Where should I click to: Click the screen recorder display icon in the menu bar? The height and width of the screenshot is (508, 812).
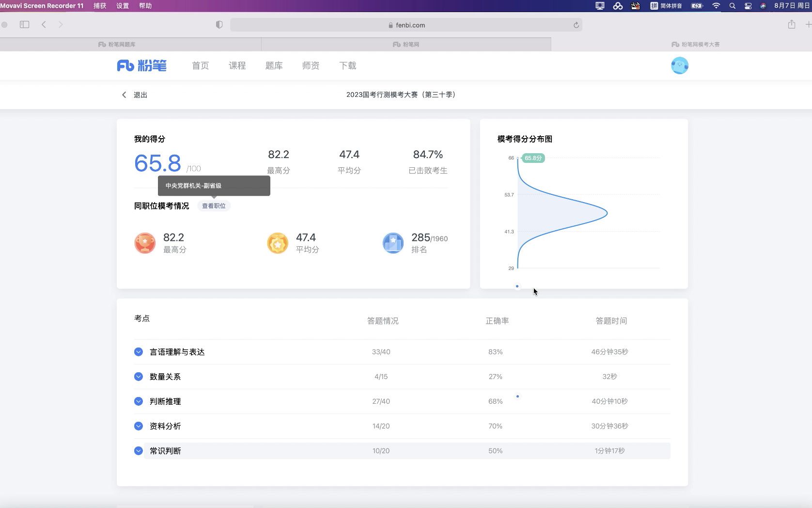point(600,6)
